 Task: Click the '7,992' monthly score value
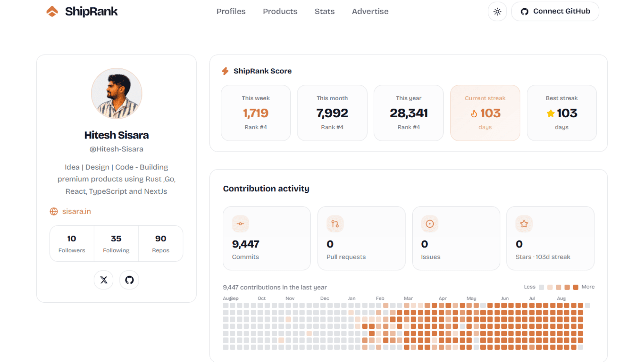click(x=332, y=113)
